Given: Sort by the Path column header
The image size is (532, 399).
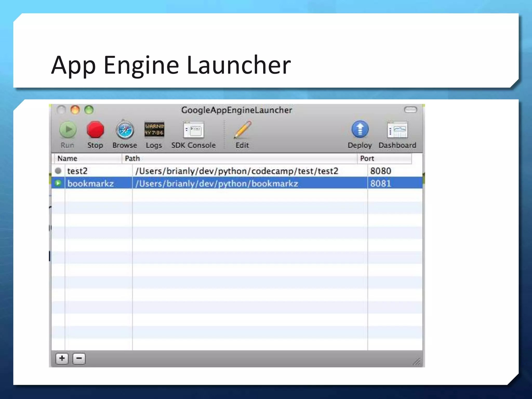Looking at the screenshot, I should [x=239, y=158].
